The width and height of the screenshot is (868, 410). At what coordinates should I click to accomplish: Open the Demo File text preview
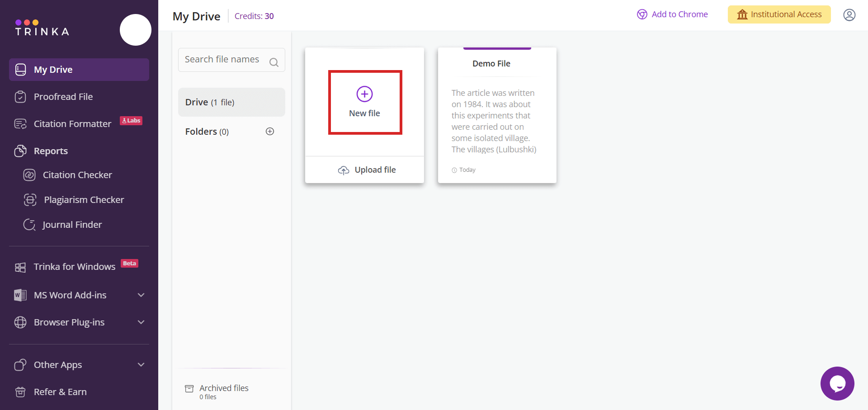pos(494,121)
